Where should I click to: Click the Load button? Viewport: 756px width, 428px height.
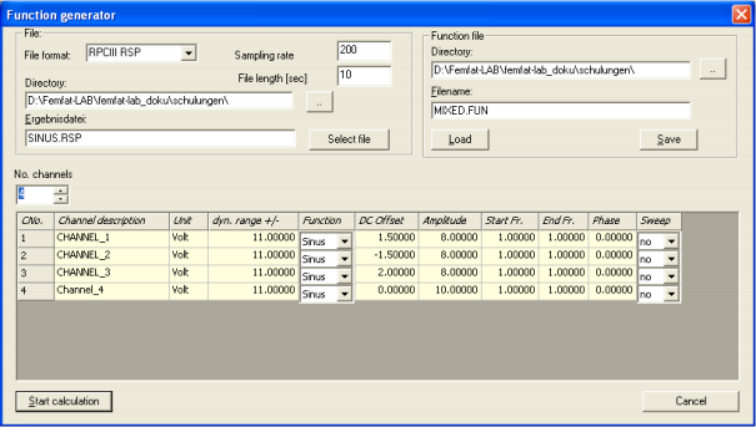pos(460,139)
